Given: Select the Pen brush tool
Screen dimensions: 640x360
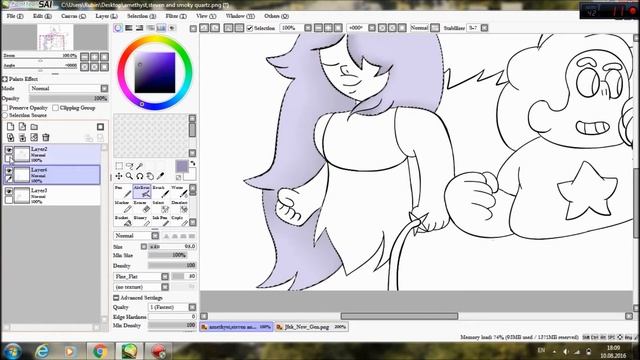Looking at the screenshot, I should click(x=123, y=191).
